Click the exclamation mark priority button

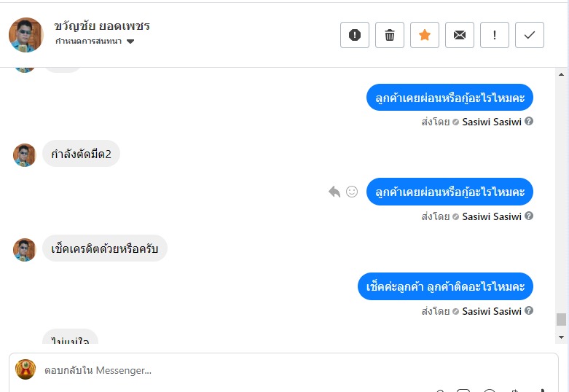(495, 35)
